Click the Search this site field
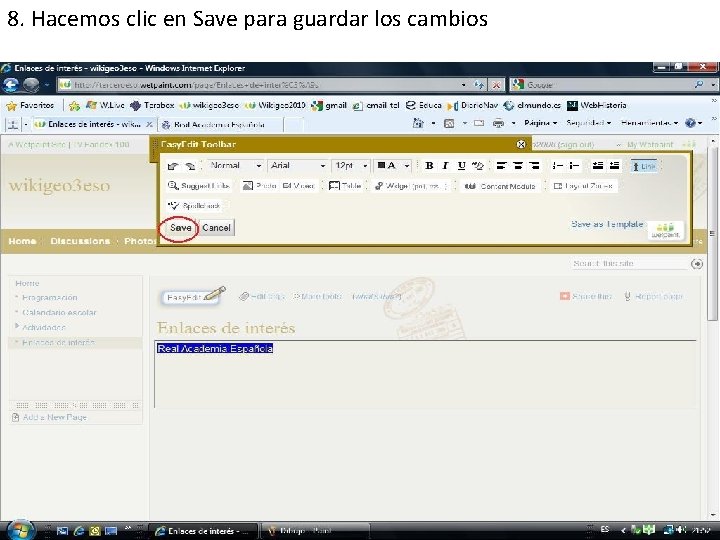720x540 pixels. [x=629, y=264]
